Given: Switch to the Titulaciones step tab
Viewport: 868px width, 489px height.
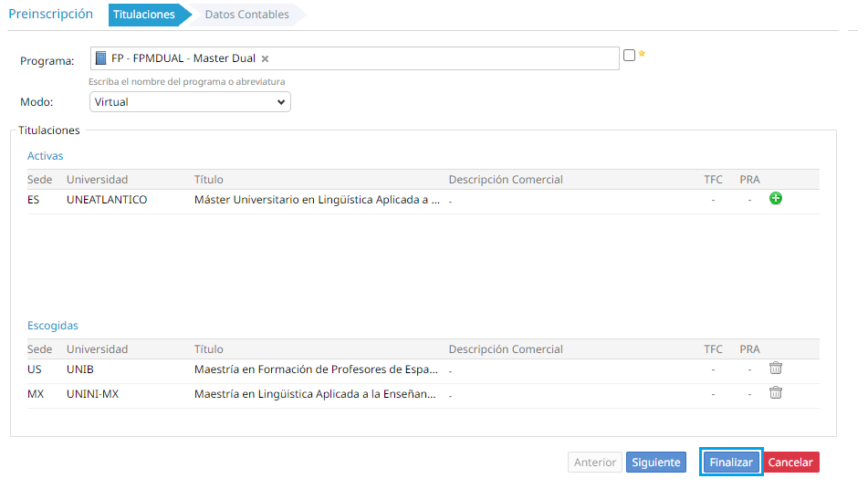Looking at the screenshot, I should (144, 15).
